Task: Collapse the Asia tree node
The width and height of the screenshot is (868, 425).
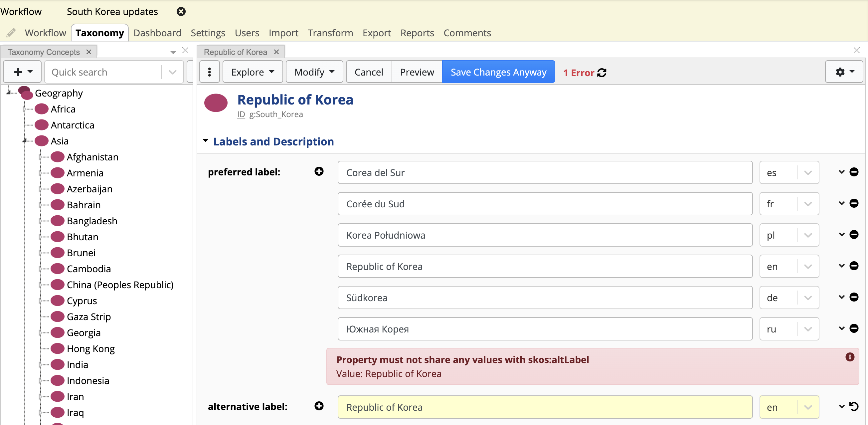Action: [25, 141]
